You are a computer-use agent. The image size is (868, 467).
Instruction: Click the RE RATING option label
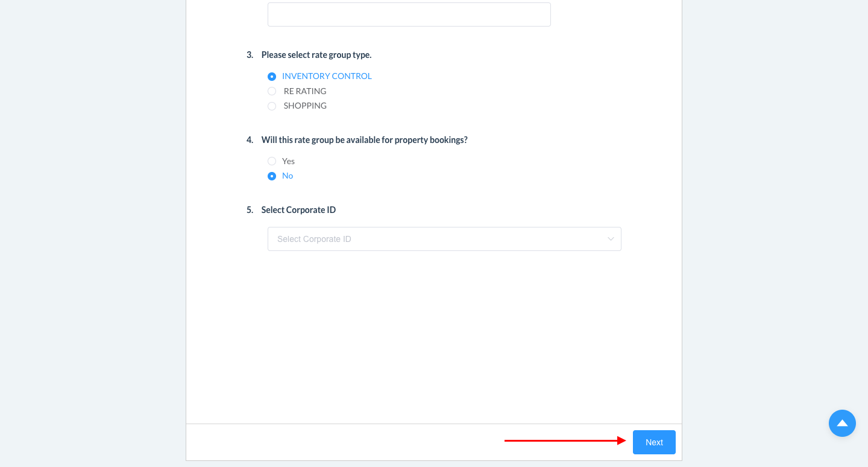pyautogui.click(x=305, y=91)
